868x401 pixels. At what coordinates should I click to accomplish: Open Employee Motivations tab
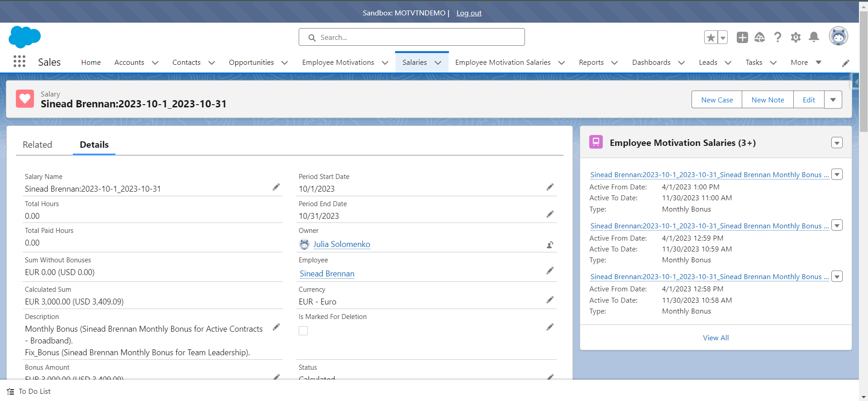[x=338, y=63]
